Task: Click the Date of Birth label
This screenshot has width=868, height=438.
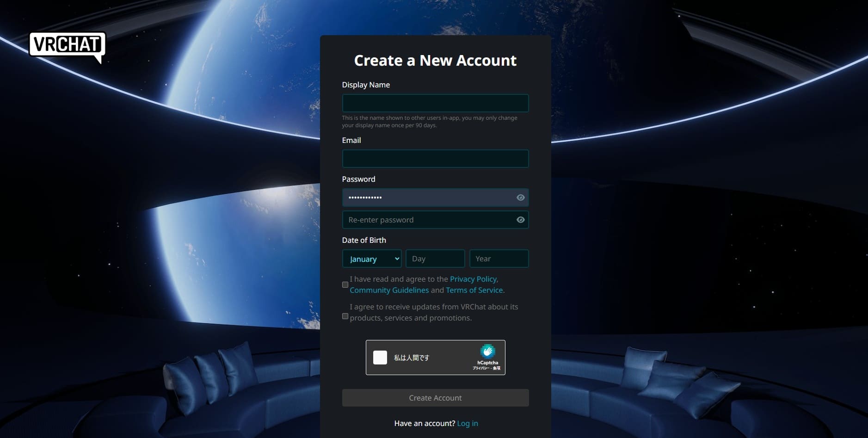Action: click(364, 240)
